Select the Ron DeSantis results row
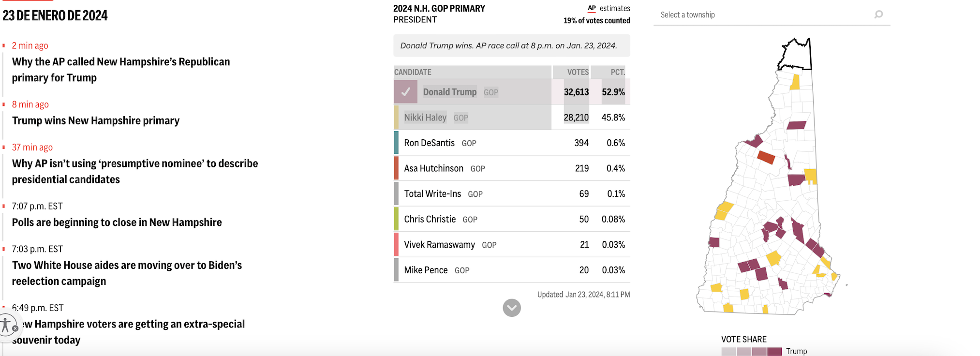The height and width of the screenshot is (356, 980). click(512, 143)
